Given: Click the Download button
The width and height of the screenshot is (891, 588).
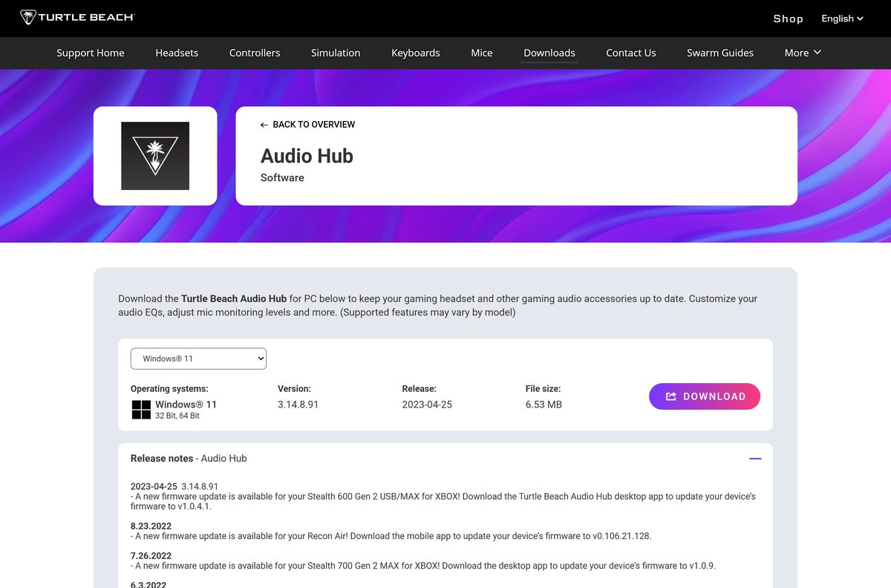Looking at the screenshot, I should point(705,396).
